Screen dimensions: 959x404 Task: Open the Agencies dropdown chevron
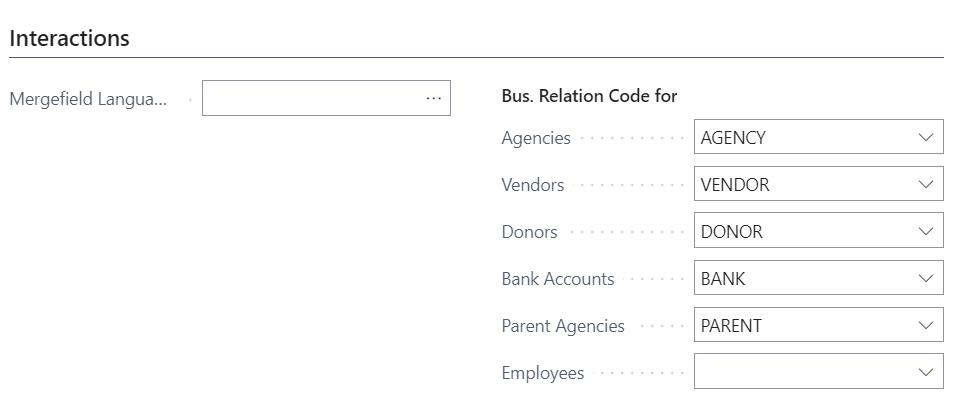pos(925,138)
